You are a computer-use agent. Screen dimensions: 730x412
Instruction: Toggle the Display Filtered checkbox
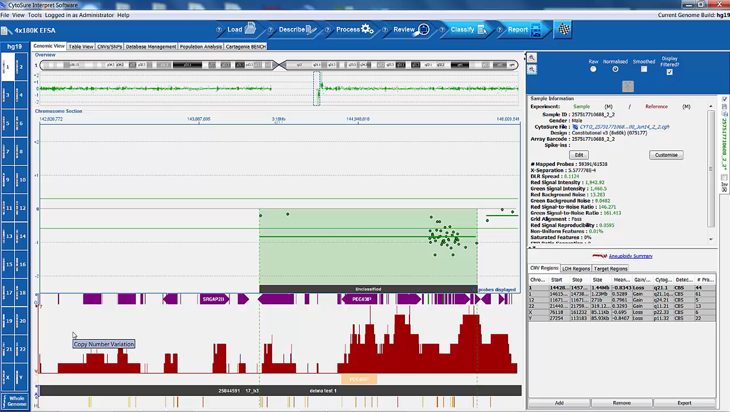pyautogui.click(x=669, y=72)
